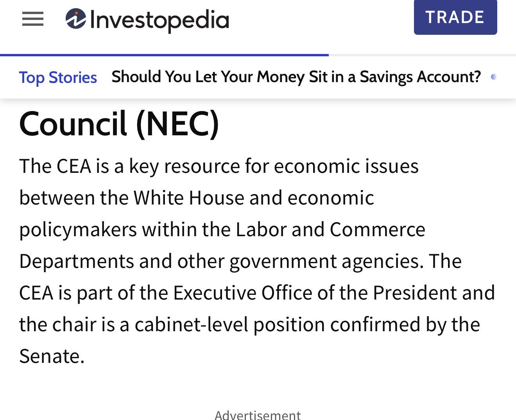
Task: Click the Investopedia wordmark text
Action: coord(159,20)
